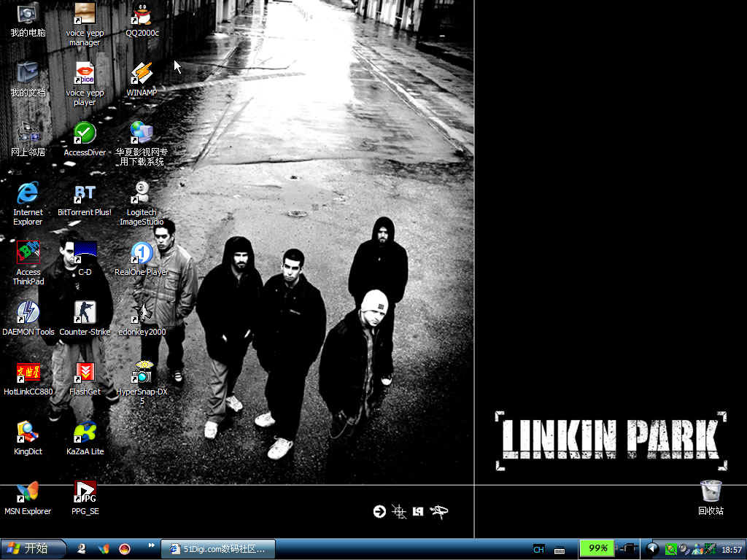Select the BitTorrent Plus! shortcut
747x560 pixels.
[85, 200]
